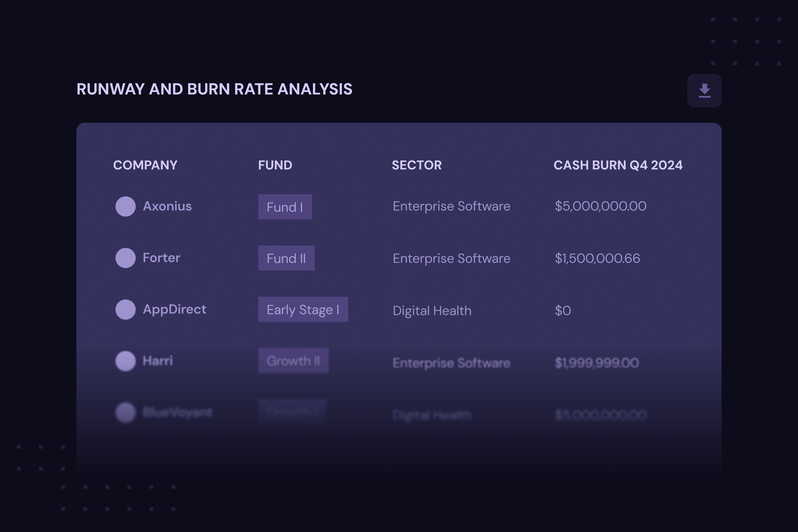Click Forter sector Enterprise Software cell
798x532 pixels.
(451, 259)
